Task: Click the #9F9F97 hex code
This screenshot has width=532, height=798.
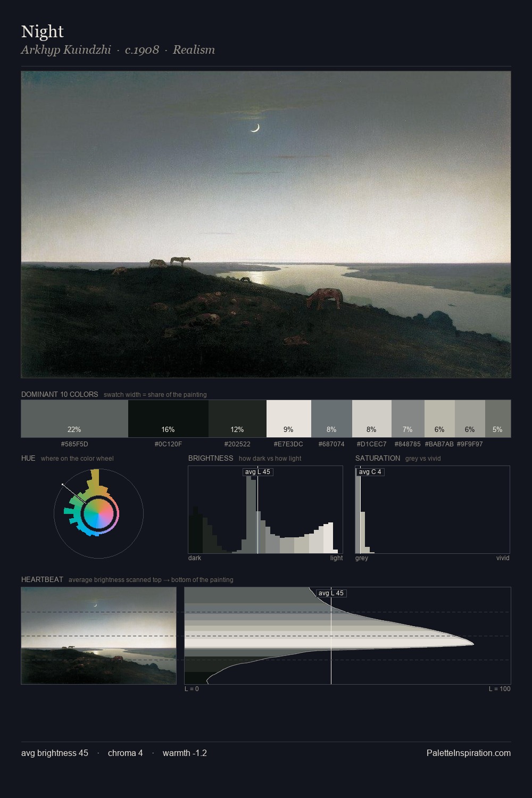Action: pos(470,444)
